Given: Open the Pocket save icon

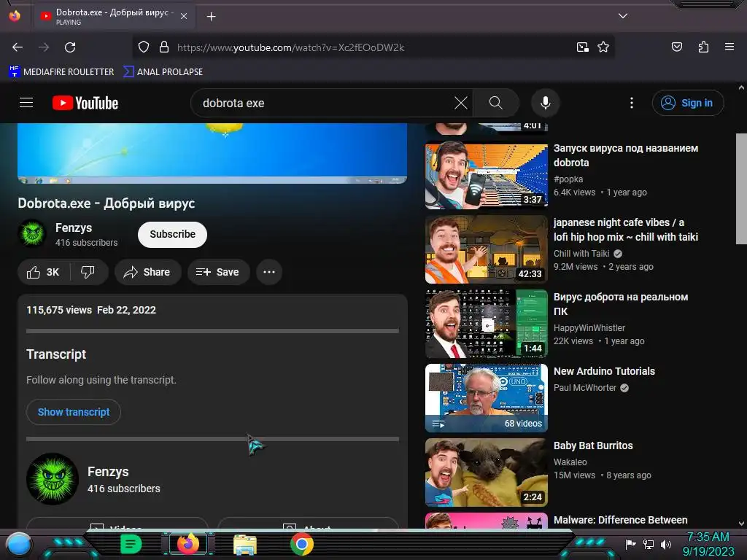Looking at the screenshot, I should point(676,47).
